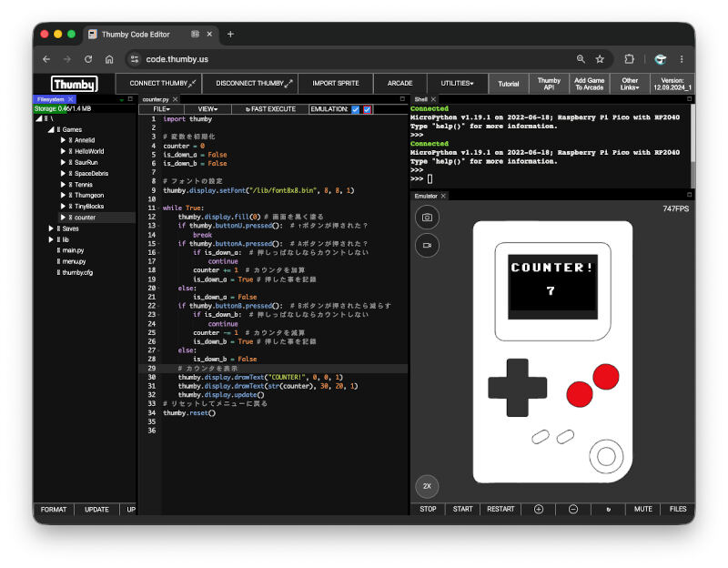Click the green dropdown arrow in Filesystem header

tap(122, 100)
